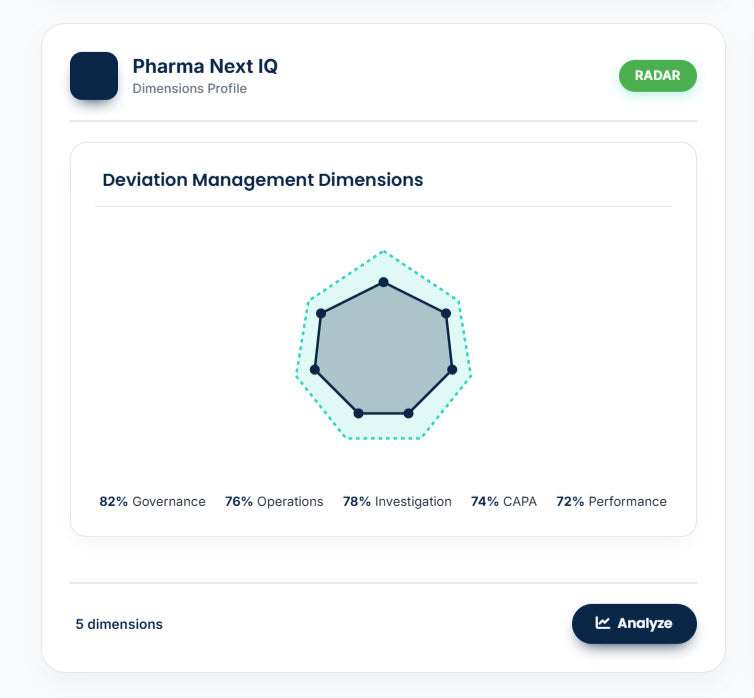Screen dimensions: 754x698
Task: Click the 72% Performance legend entry
Action: (612, 501)
